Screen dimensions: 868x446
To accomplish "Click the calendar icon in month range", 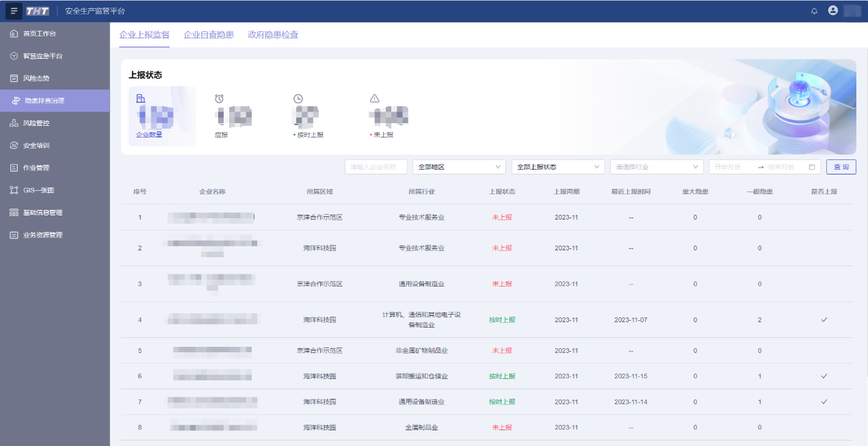I will point(812,167).
